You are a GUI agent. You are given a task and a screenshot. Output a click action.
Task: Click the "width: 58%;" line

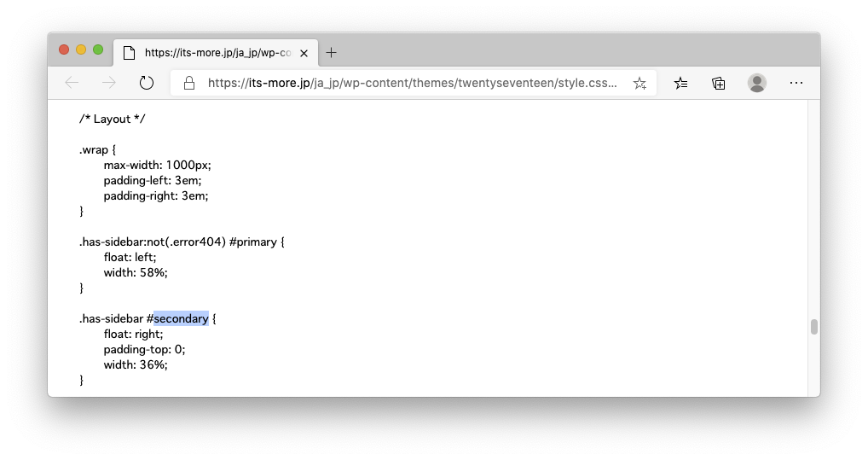tap(136, 272)
